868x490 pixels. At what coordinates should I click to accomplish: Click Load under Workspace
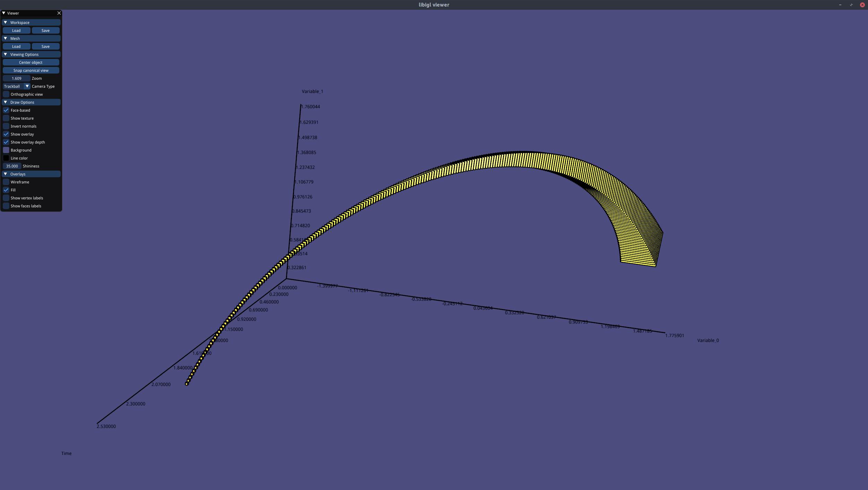click(x=16, y=31)
